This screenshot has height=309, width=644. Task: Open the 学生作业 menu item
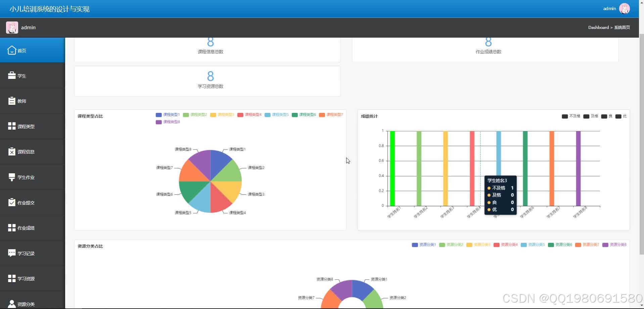32,177
